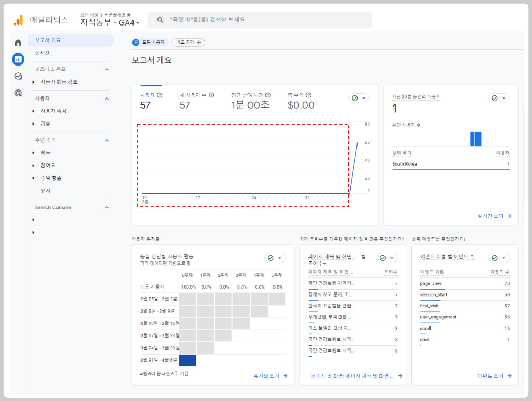The height and width of the screenshot is (401, 532).
Task: Open status dropdown on 지난 30분 동안의 사용자 card
Action: [x=499, y=98]
